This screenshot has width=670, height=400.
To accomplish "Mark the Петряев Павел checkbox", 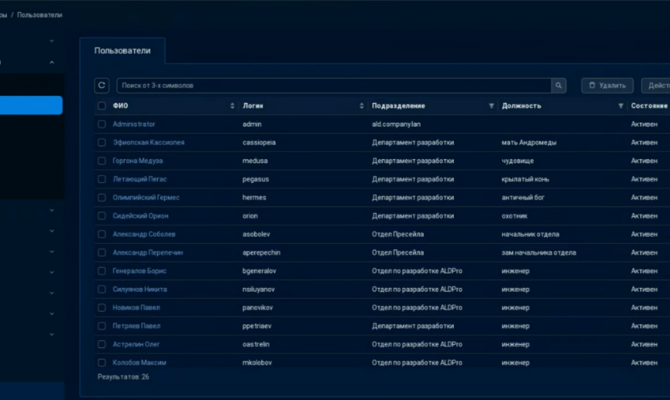I will 102,326.
